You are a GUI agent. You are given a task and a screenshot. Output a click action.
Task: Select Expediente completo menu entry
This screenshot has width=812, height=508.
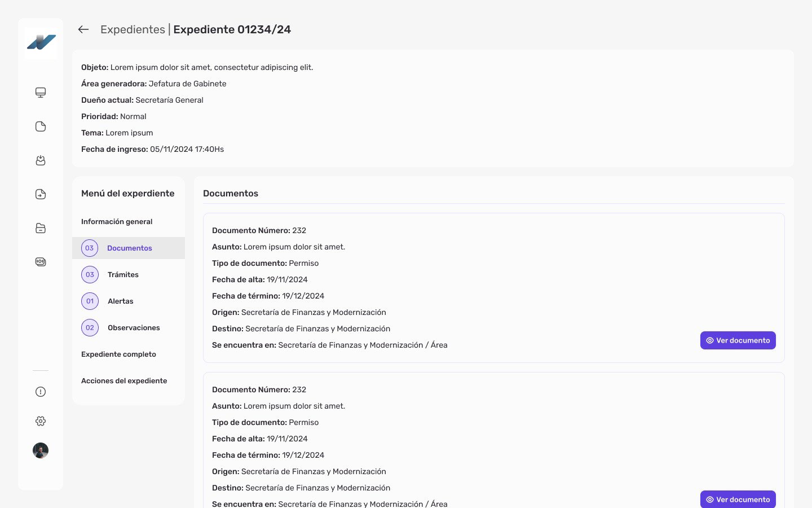(x=118, y=354)
